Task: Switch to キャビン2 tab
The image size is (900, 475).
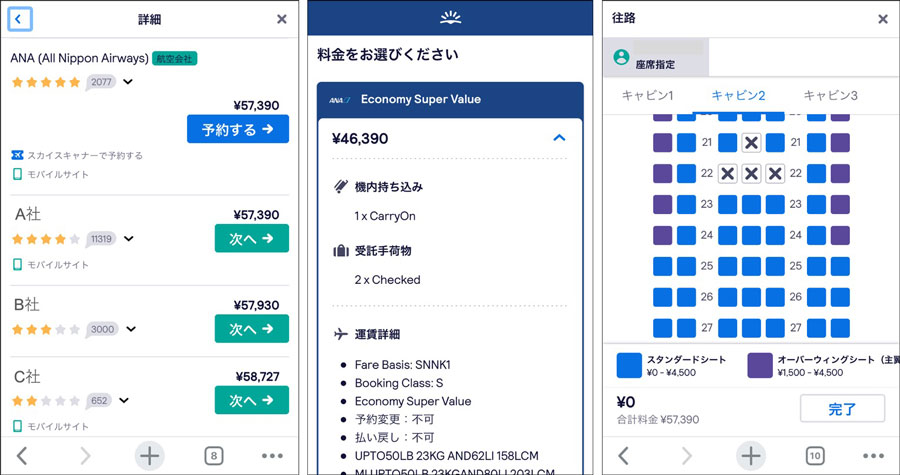Action: 738,95
